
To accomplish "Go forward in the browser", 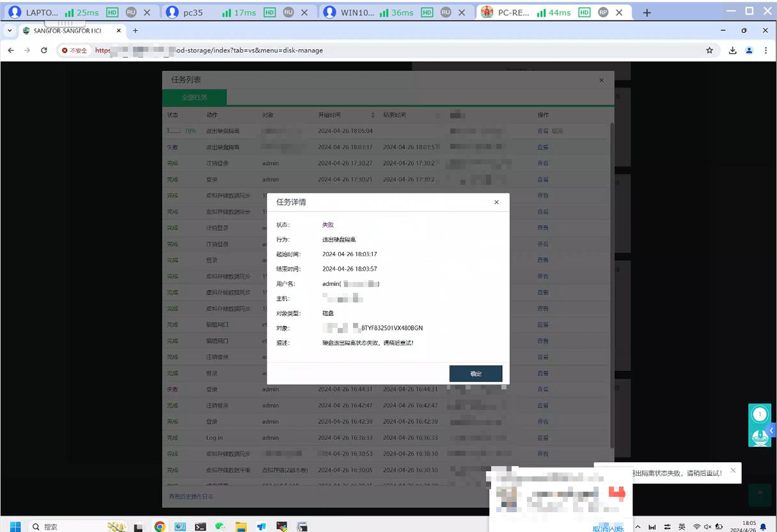I will (x=27, y=51).
